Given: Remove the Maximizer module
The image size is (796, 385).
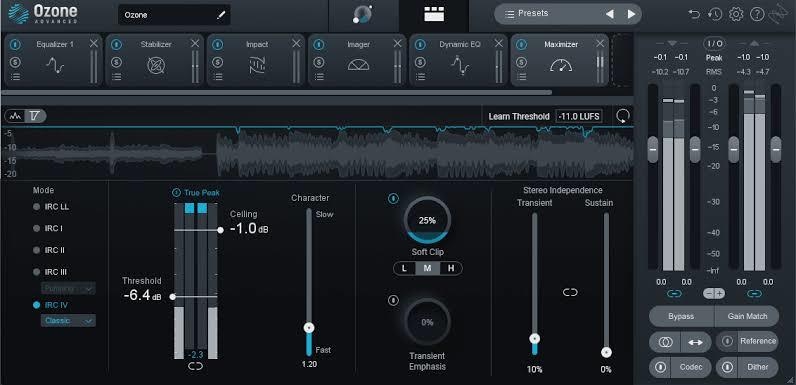Looking at the screenshot, I should pos(600,44).
